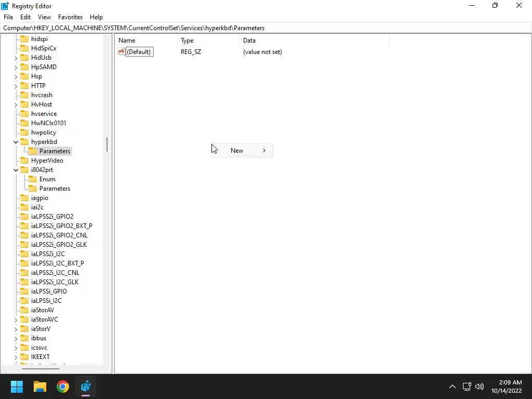Open the Favorites menu
Screen dimensions: 532x399
coord(70,17)
